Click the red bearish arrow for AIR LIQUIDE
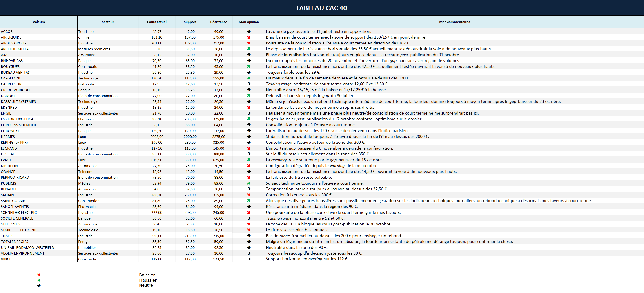644x293 pixels. coord(249,37)
